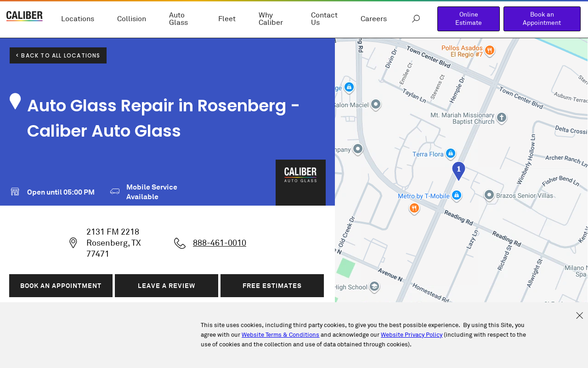
Task: Click the orange restaurant marker near Reading Rd
Action: pyautogui.click(x=414, y=208)
